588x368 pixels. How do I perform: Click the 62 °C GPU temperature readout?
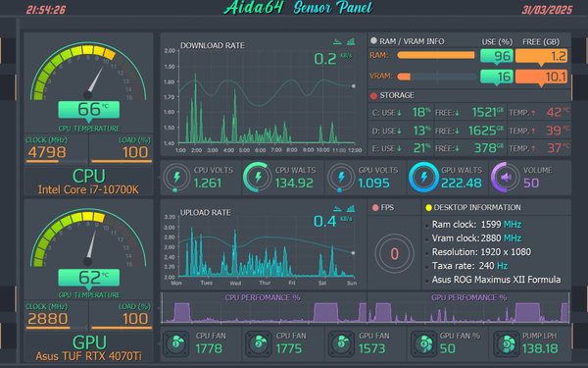tap(89, 278)
